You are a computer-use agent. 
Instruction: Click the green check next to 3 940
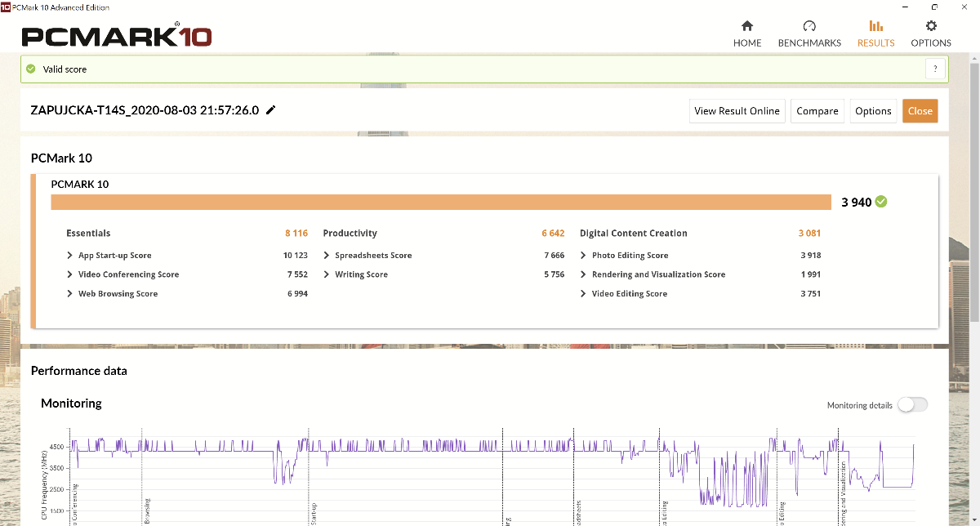881,202
